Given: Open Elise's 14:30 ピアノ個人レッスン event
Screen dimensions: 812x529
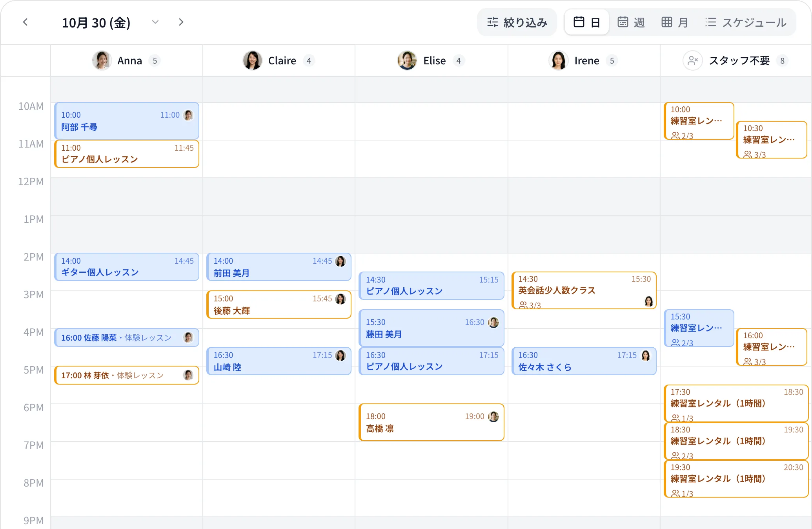Looking at the screenshot, I should tap(431, 286).
